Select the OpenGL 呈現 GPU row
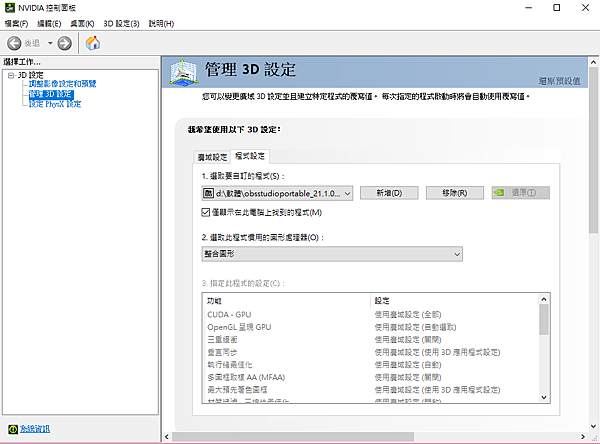 370,327
